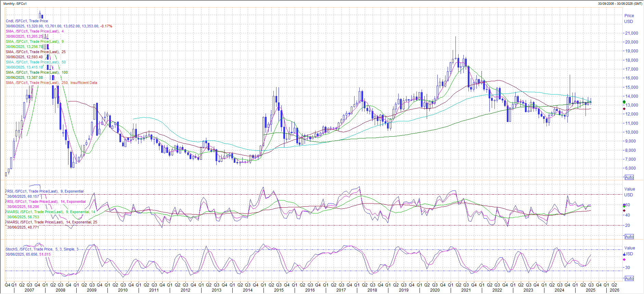This screenshot has width=644, height=294.
Task: Click the blue diamond marker on StochS axis
Action: pos(624,255)
